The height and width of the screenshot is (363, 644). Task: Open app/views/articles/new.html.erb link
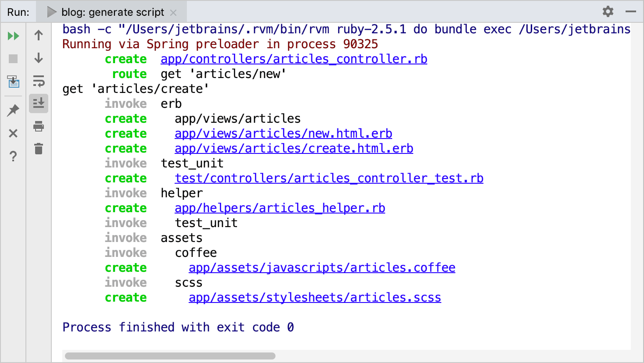[283, 133]
